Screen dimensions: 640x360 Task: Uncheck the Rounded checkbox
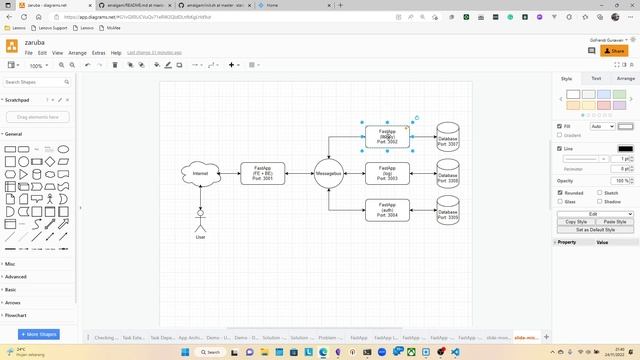[x=560, y=193]
